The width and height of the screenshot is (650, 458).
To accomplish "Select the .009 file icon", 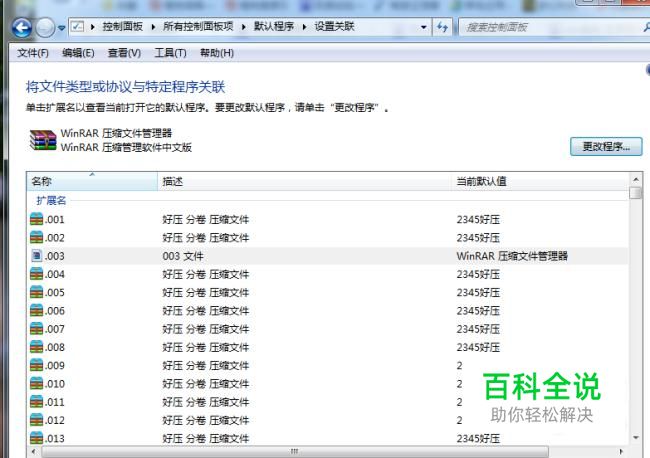I will (36, 365).
